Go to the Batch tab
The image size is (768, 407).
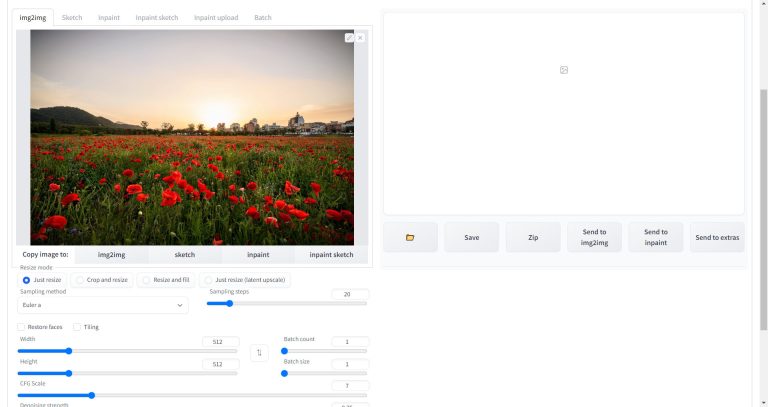click(262, 18)
